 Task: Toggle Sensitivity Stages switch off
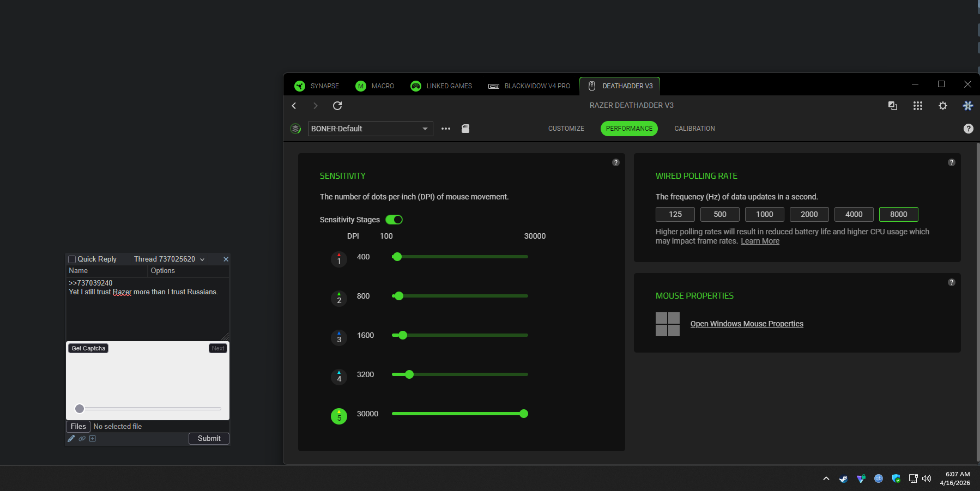394,220
